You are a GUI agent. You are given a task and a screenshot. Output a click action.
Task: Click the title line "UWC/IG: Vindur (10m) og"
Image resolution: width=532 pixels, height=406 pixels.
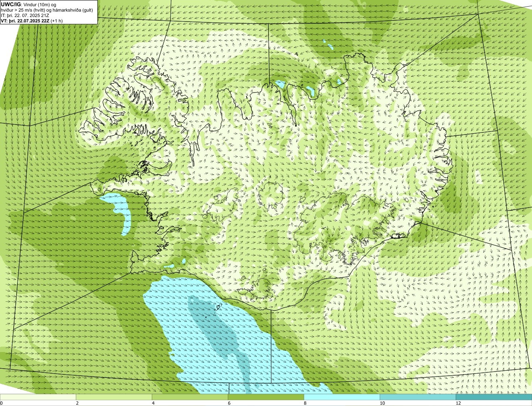click(29, 5)
